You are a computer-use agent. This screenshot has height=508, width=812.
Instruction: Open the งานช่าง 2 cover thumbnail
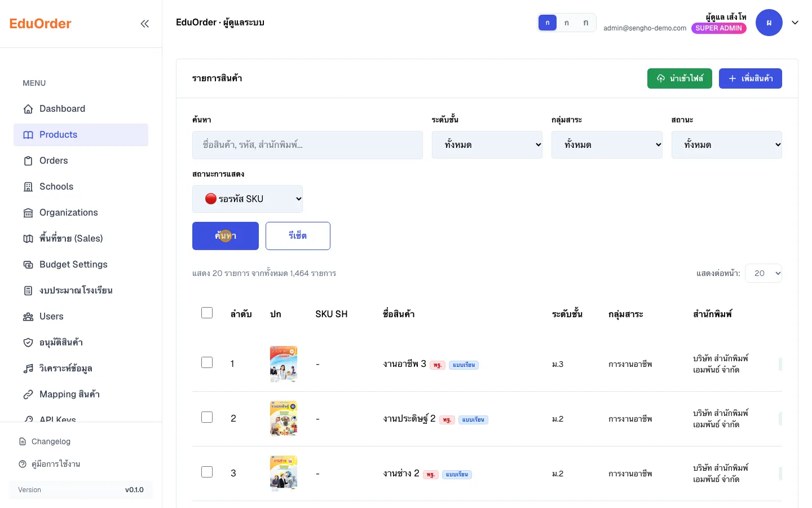click(x=284, y=473)
